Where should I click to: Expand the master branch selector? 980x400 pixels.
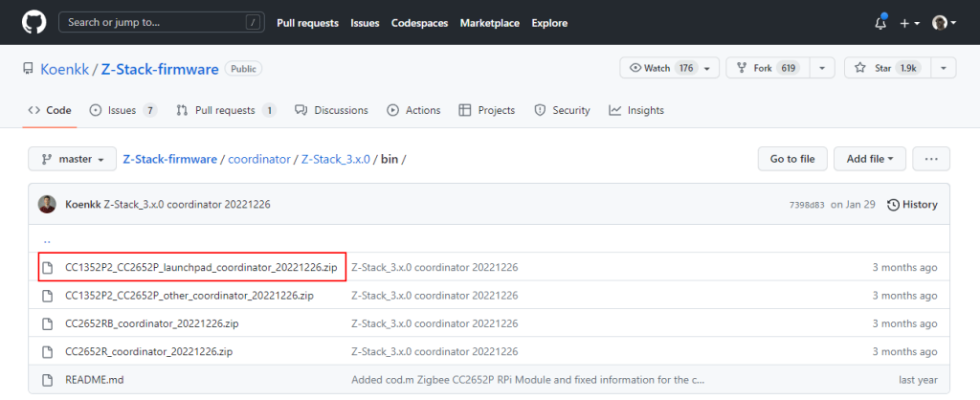[x=72, y=160]
